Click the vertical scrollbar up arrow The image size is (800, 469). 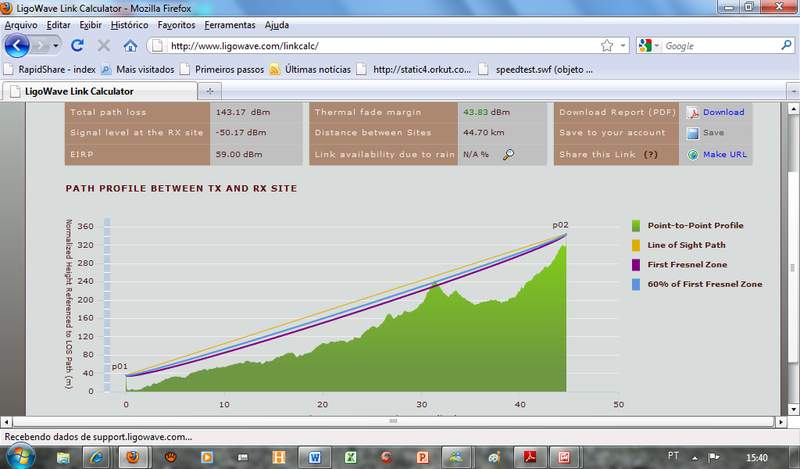click(793, 108)
